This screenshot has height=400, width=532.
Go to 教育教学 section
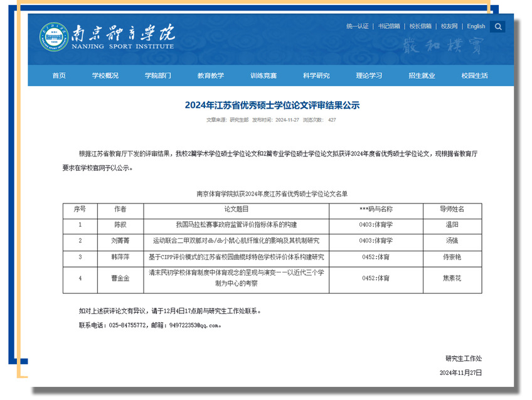point(210,76)
